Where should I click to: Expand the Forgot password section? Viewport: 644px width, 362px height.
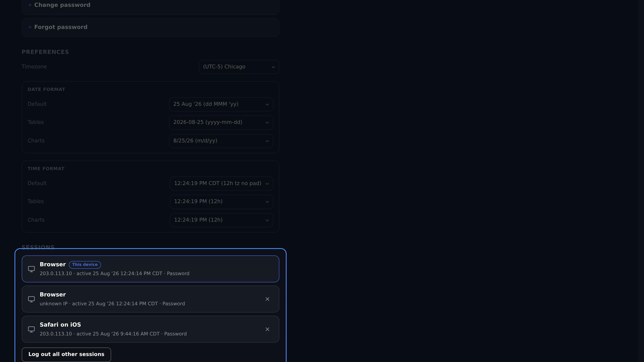[x=150, y=27]
